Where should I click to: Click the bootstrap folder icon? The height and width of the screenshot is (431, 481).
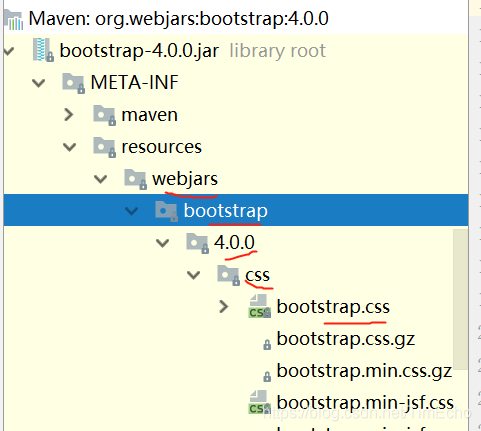(166, 211)
